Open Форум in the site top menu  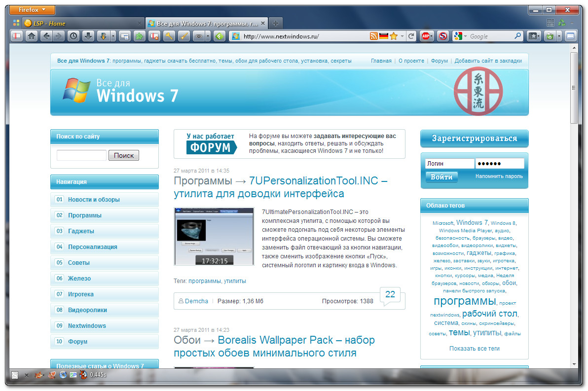[439, 61]
